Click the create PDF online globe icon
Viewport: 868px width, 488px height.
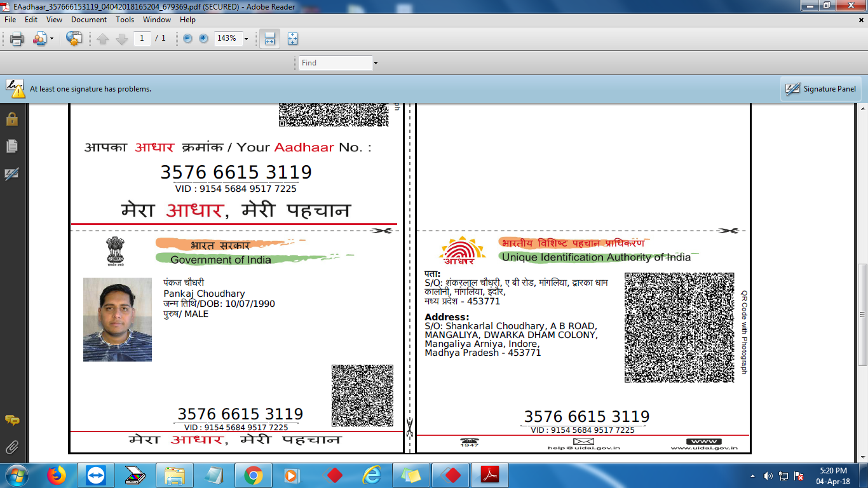pos(74,39)
